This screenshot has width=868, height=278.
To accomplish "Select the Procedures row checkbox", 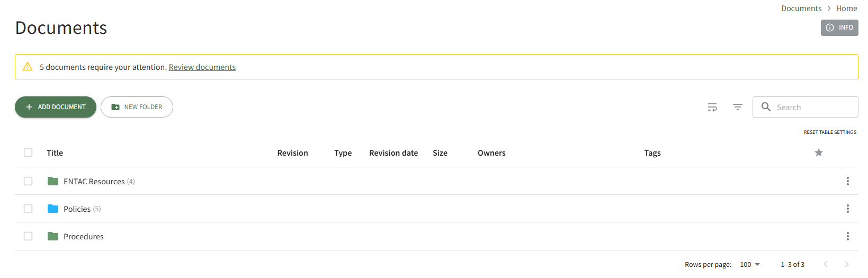I will [28, 236].
